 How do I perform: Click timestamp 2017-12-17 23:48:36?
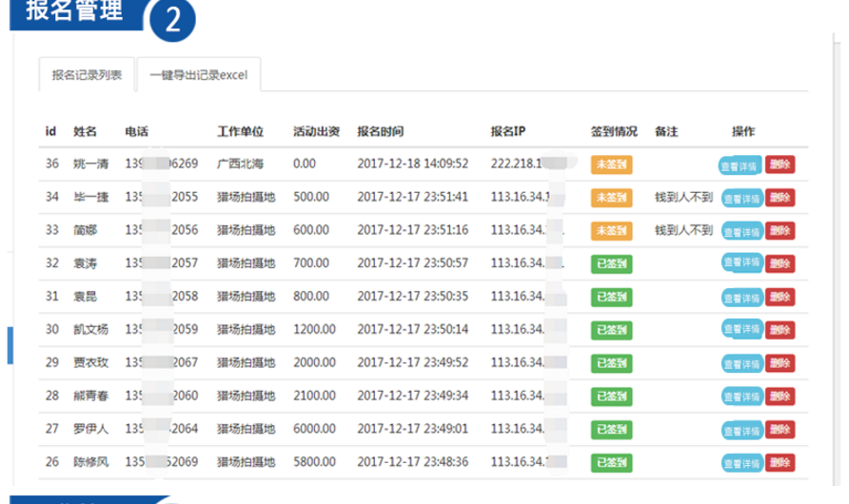point(412,462)
